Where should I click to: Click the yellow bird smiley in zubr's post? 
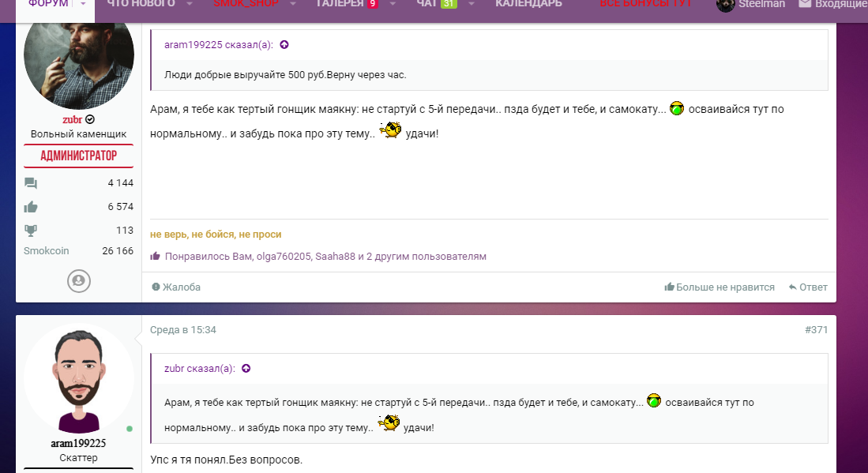tap(390, 130)
